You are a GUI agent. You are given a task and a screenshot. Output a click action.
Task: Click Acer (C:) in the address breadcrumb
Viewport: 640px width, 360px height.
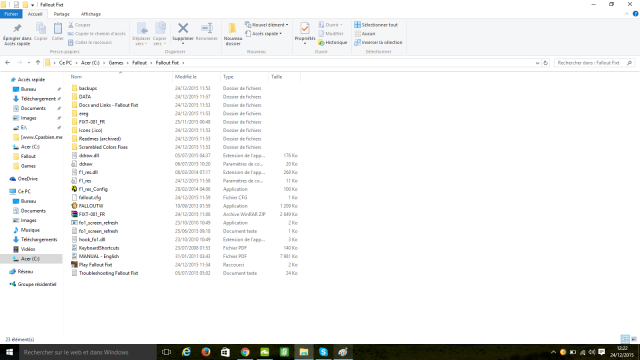pos(90,63)
